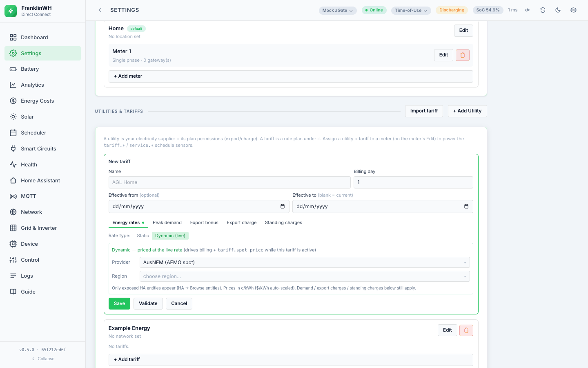
Task: Toggle dark mode moon icon
Action: point(558,10)
